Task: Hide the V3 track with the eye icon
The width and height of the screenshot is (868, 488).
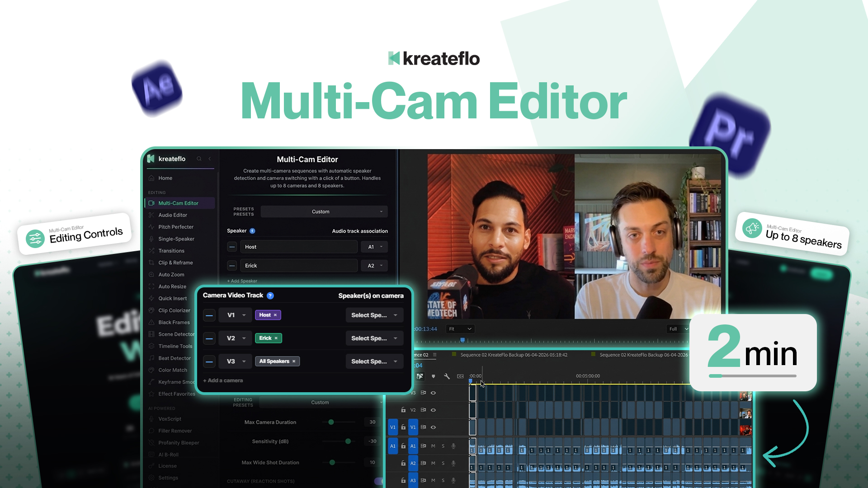Action: click(433, 393)
